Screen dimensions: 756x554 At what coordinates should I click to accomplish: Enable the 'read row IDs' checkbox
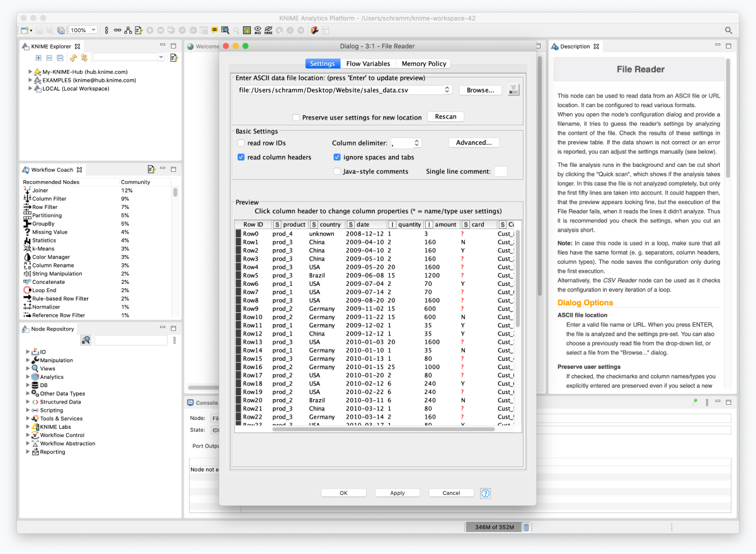pyautogui.click(x=241, y=143)
